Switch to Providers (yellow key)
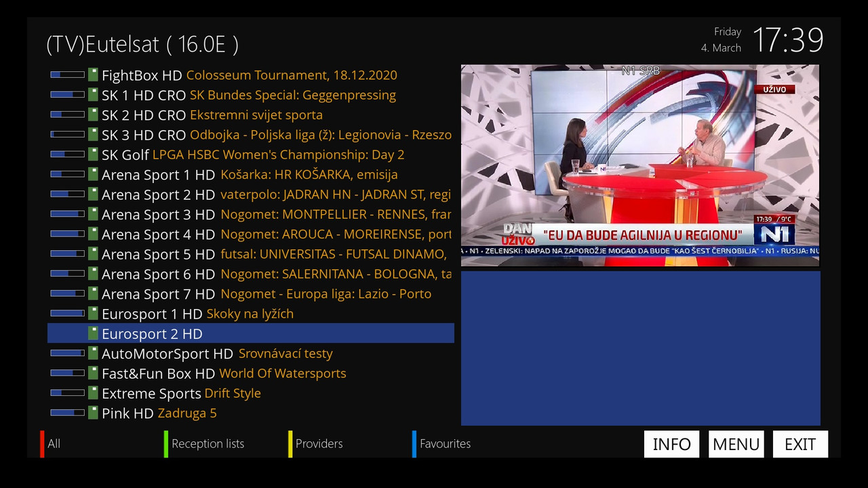The height and width of the screenshot is (488, 868). (316, 444)
